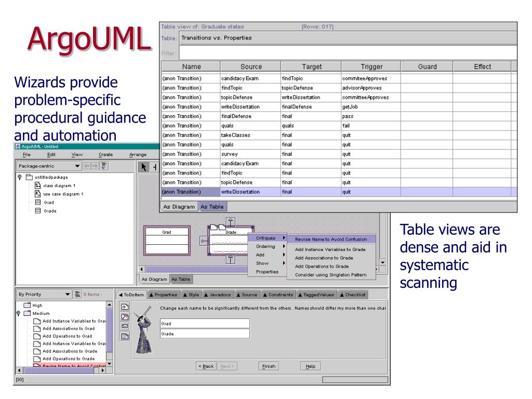
Task: Open the Arrange menu
Action: tap(138, 154)
